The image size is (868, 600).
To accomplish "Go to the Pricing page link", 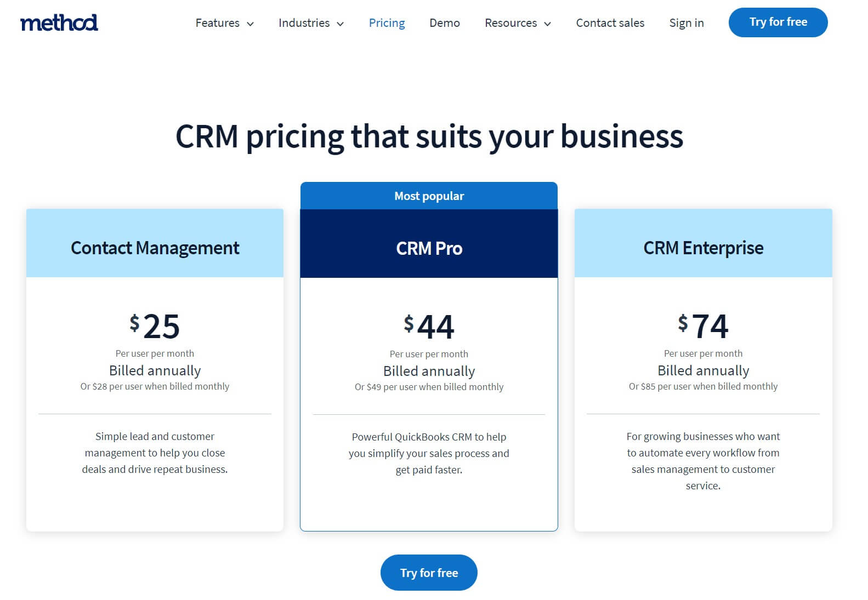I will tap(387, 23).
